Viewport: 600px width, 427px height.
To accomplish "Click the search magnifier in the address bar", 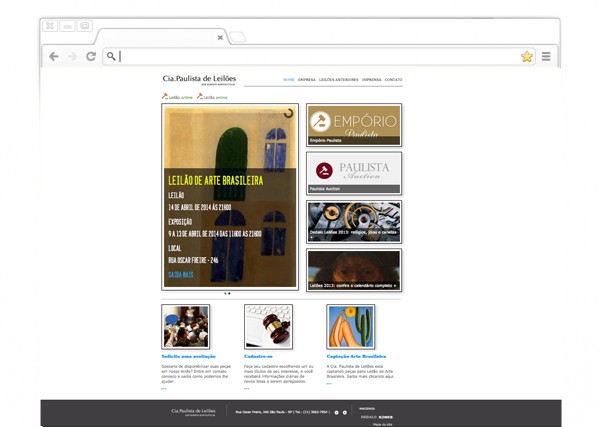I will point(112,57).
